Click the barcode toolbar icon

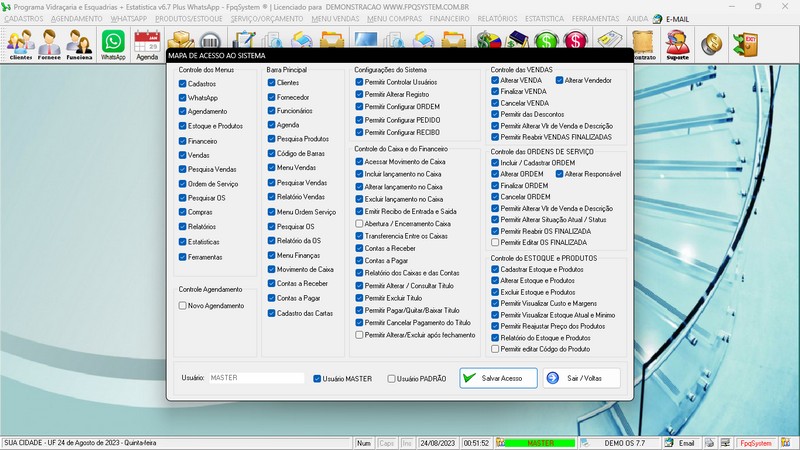210,40
